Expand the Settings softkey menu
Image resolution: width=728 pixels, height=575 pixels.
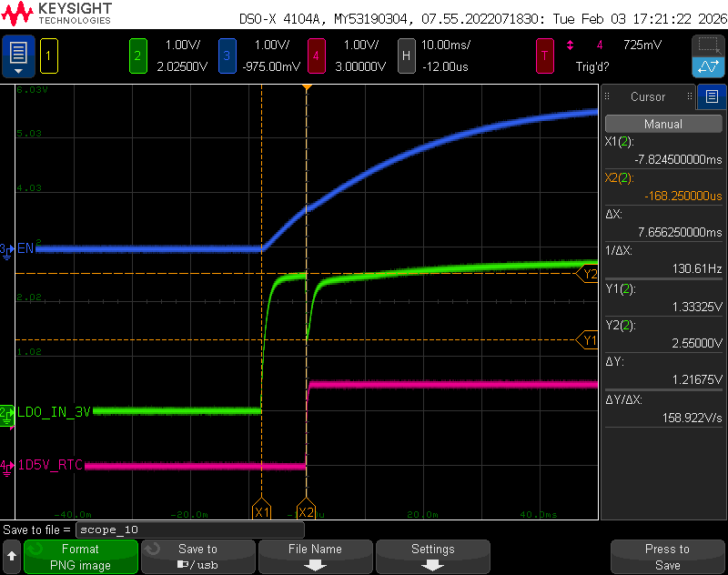click(x=433, y=557)
